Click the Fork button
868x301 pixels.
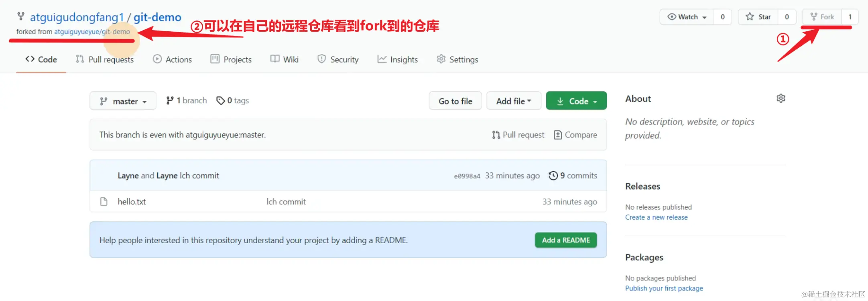822,17
